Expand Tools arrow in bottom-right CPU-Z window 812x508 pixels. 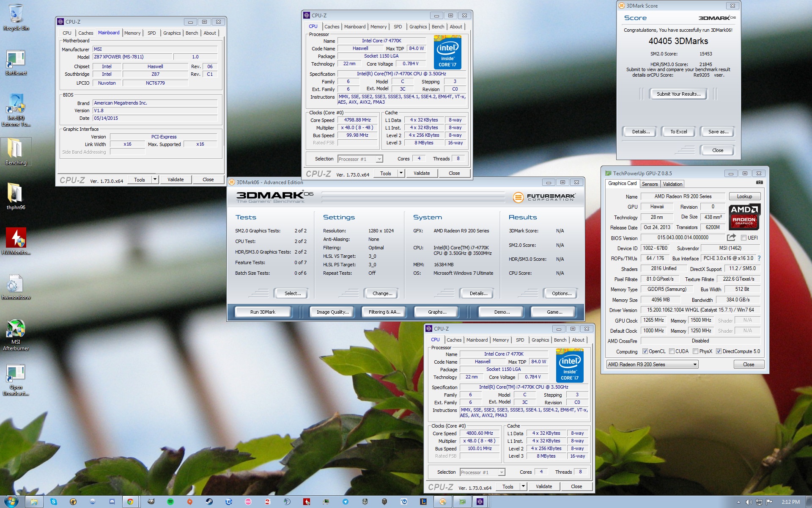point(523,486)
